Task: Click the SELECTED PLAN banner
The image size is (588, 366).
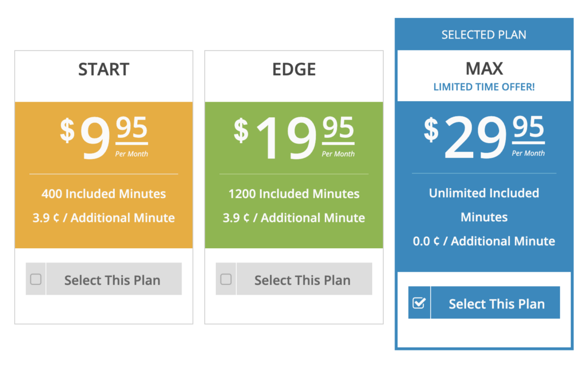Action: 484,35
